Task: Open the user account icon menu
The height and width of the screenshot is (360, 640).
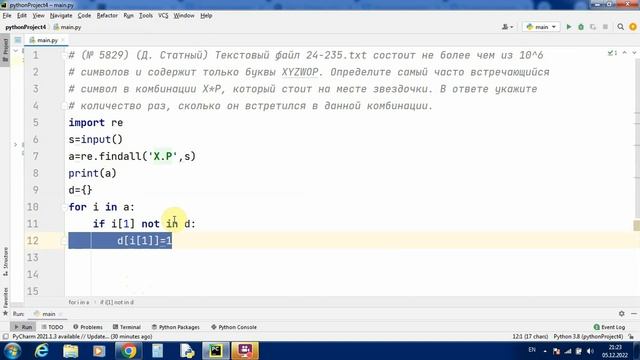Action: 507,27
